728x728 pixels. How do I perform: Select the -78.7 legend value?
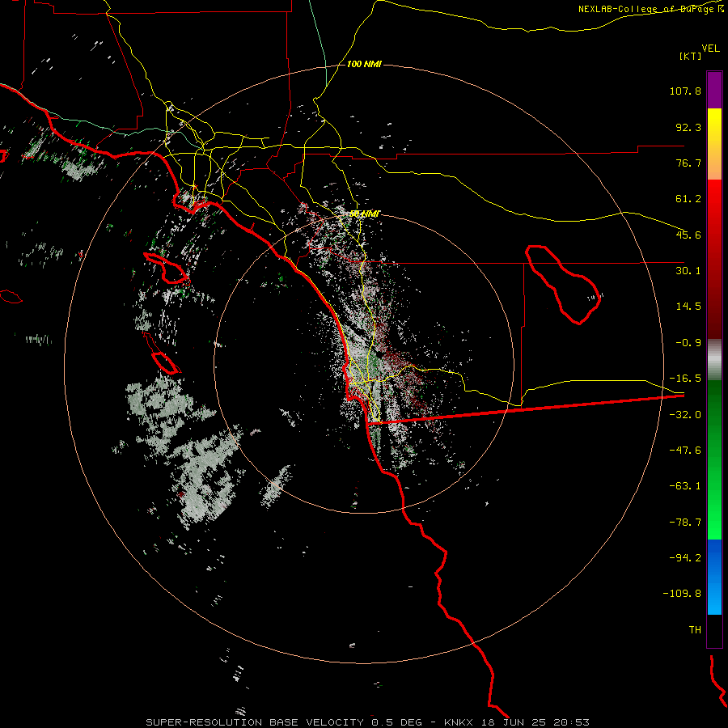pos(685,523)
